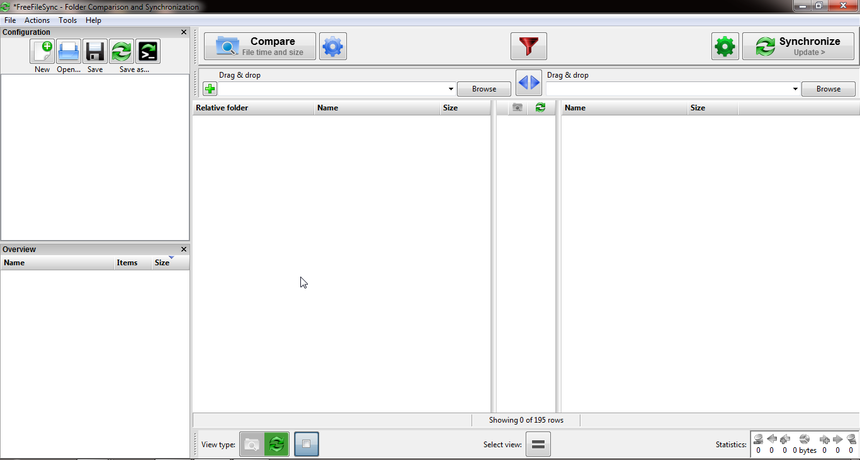Add a folder pair with the green plus
Viewport: 860px width, 460px height.
pyautogui.click(x=210, y=89)
